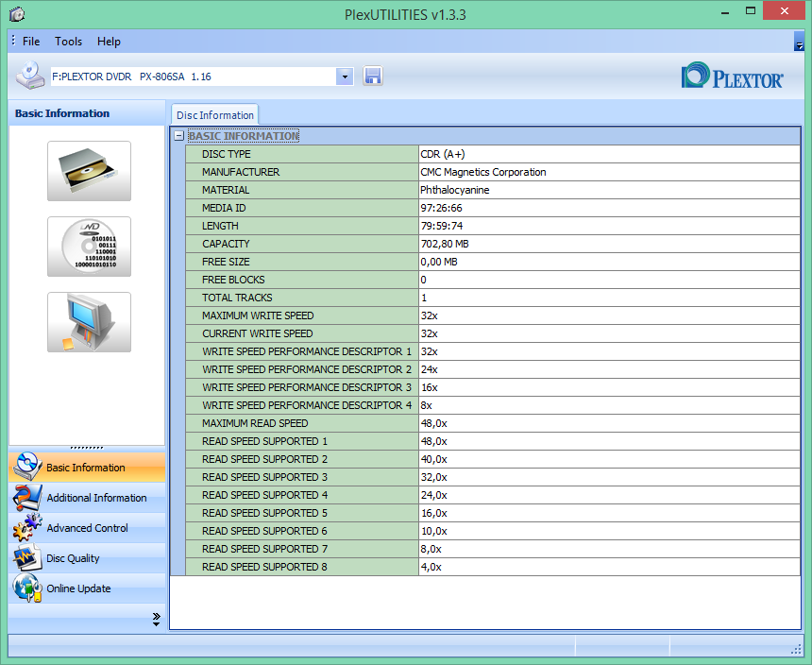
Task: Expand the drive selection dropdown arrow
Action: 345,77
